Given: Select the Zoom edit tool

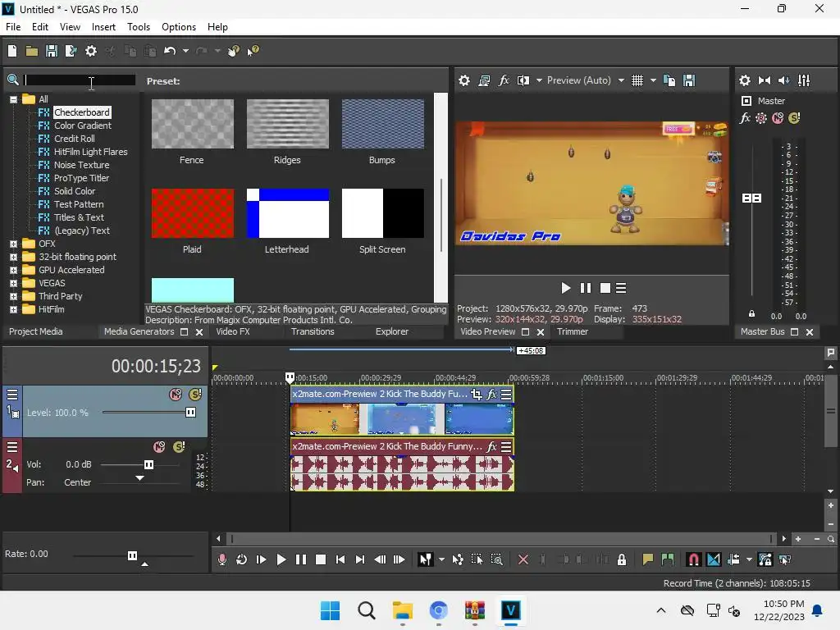Looking at the screenshot, I should (x=496, y=559).
